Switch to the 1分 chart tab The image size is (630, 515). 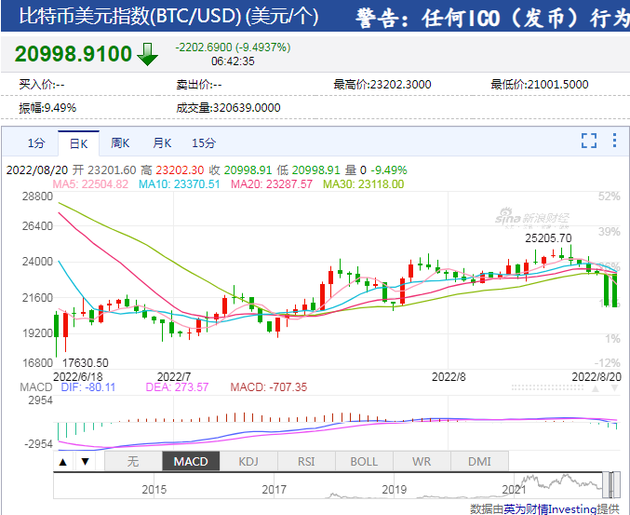tap(36, 142)
